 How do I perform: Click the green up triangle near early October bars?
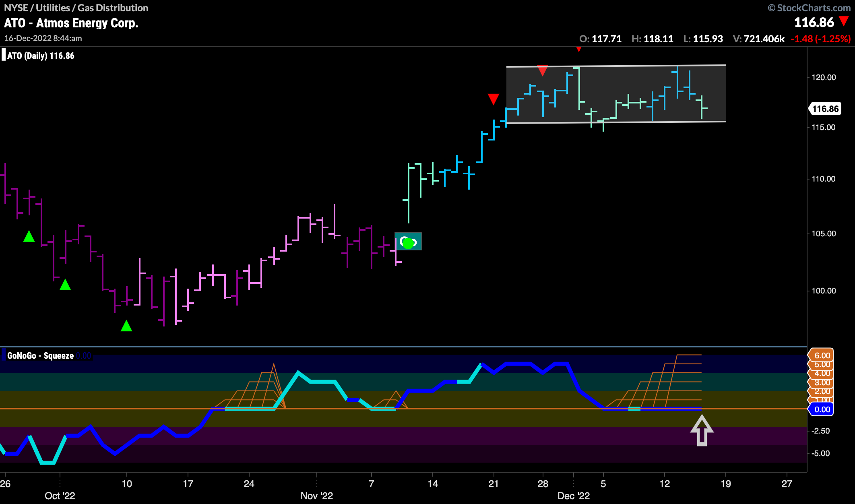[x=65, y=285]
